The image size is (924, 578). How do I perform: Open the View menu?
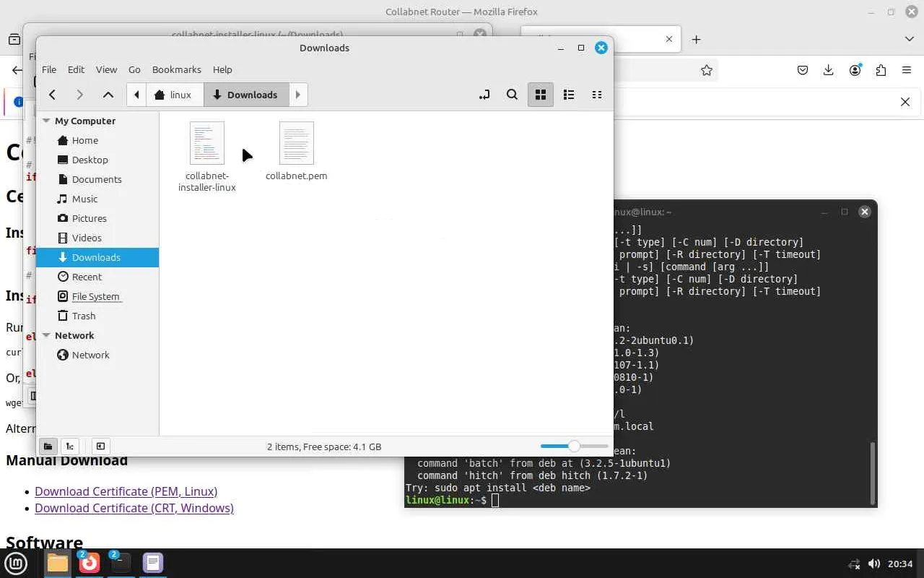coord(106,69)
